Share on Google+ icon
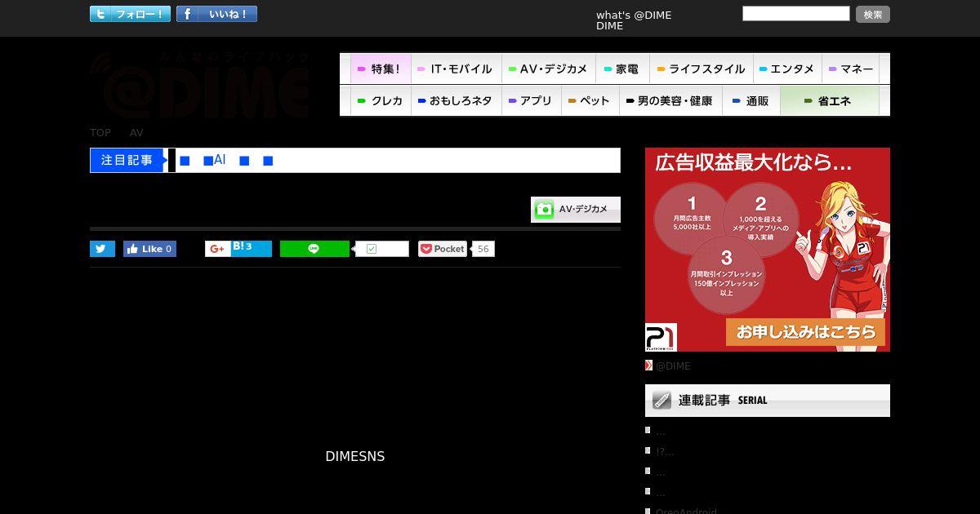This screenshot has height=514, width=980. click(217, 249)
